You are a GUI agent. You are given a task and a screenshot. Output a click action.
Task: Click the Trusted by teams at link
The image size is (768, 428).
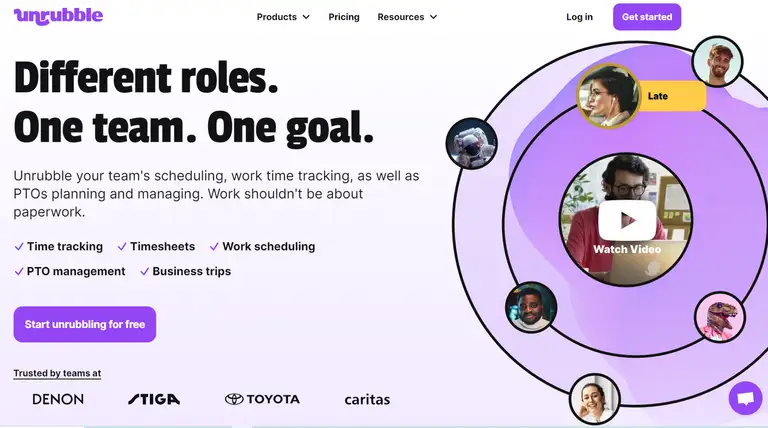(x=57, y=373)
